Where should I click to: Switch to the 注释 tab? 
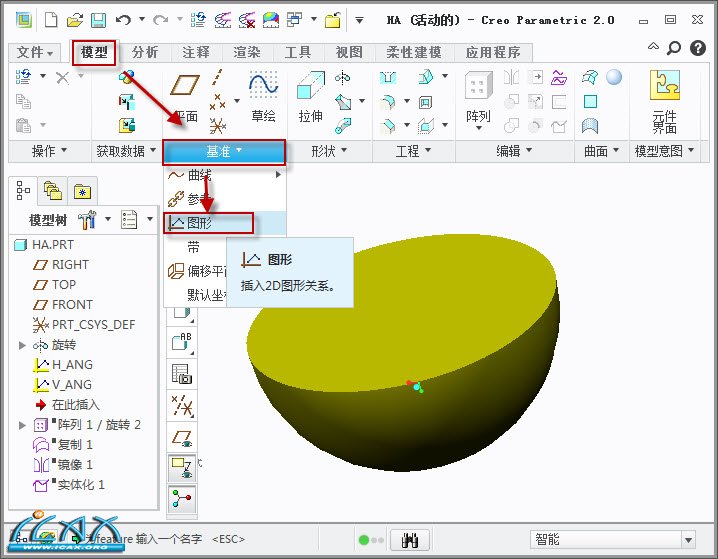pyautogui.click(x=196, y=53)
